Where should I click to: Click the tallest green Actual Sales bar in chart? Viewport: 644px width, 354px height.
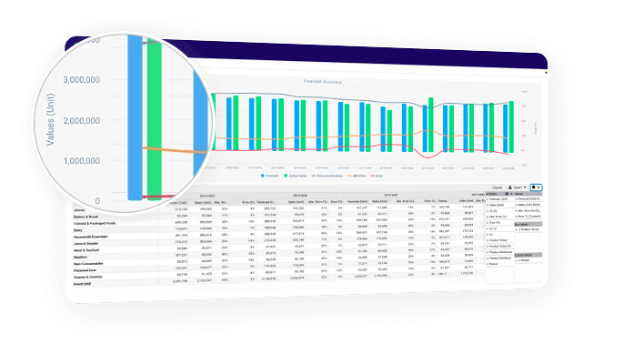coord(430,125)
